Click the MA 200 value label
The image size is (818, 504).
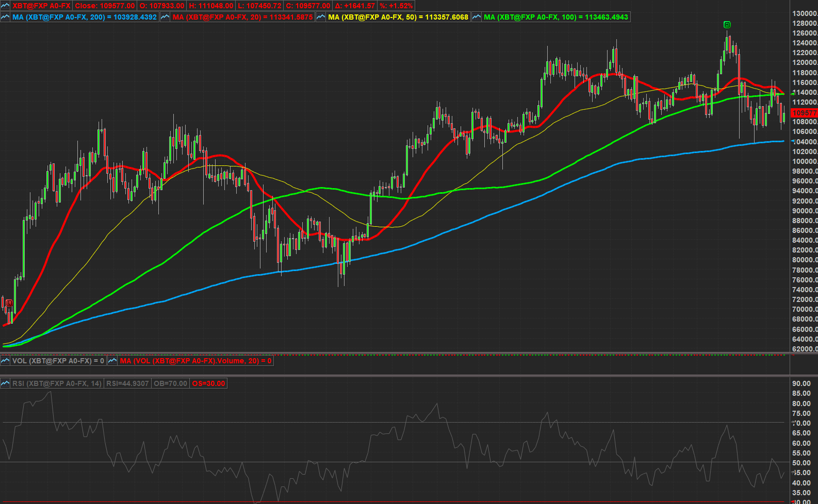tap(85, 17)
